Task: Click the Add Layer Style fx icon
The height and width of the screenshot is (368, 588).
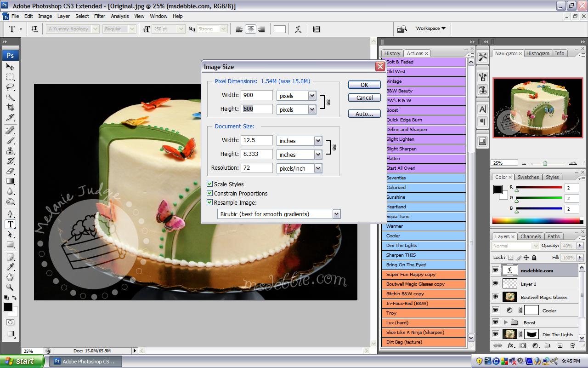Action: coord(510,345)
